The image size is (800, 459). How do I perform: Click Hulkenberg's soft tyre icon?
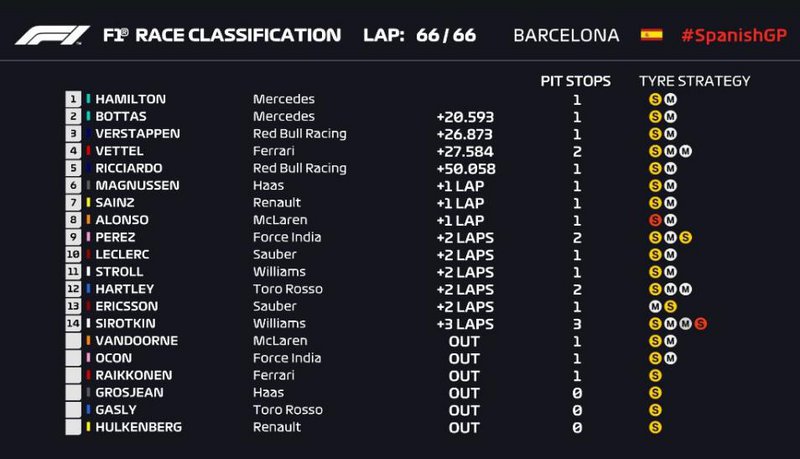point(655,427)
